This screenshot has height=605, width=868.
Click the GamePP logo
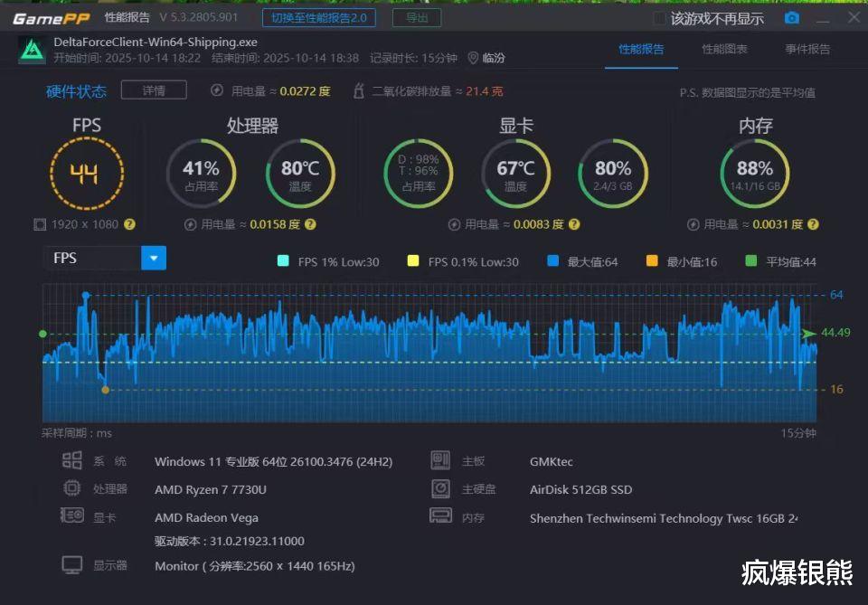[x=51, y=19]
